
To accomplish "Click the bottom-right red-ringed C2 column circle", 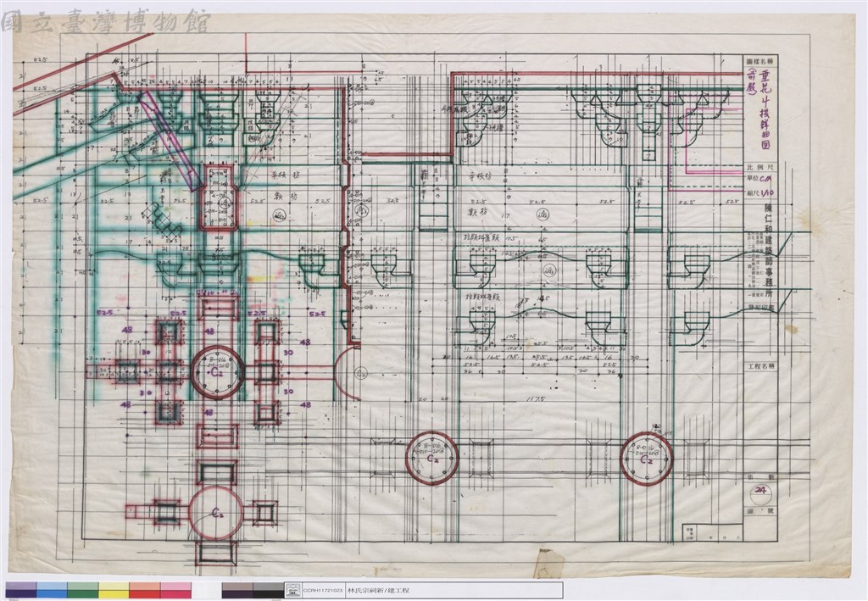I will click(x=647, y=459).
